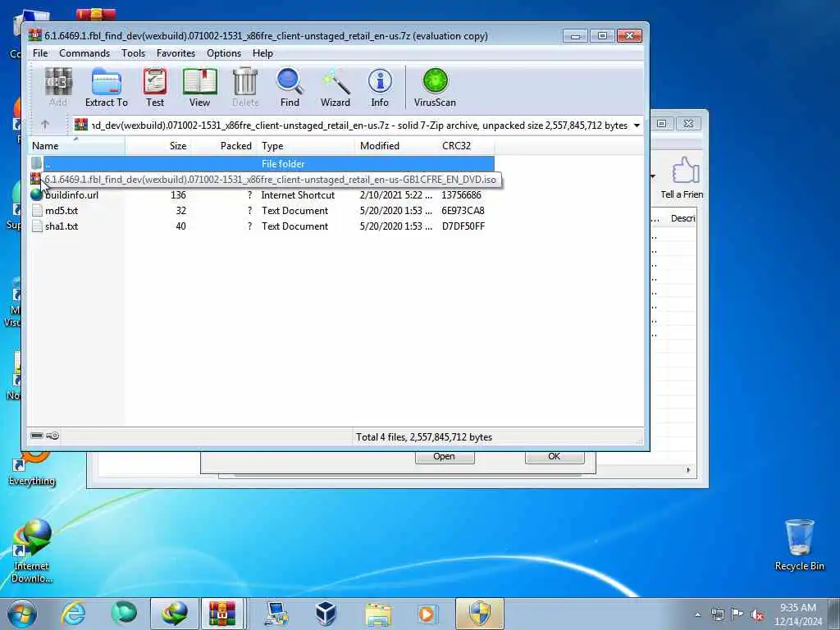Open the Help menu
The image size is (840, 630).
(x=262, y=53)
